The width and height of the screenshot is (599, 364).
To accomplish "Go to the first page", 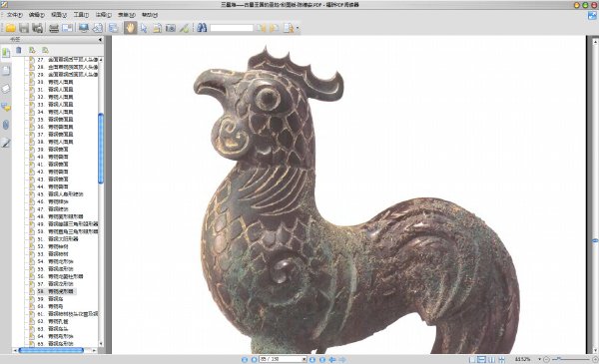I will pos(245,359).
